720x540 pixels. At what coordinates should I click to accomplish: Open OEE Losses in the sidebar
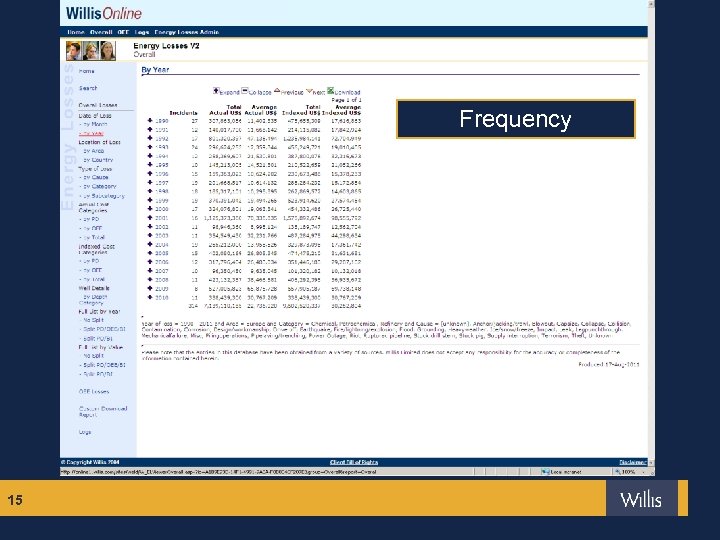click(94, 392)
